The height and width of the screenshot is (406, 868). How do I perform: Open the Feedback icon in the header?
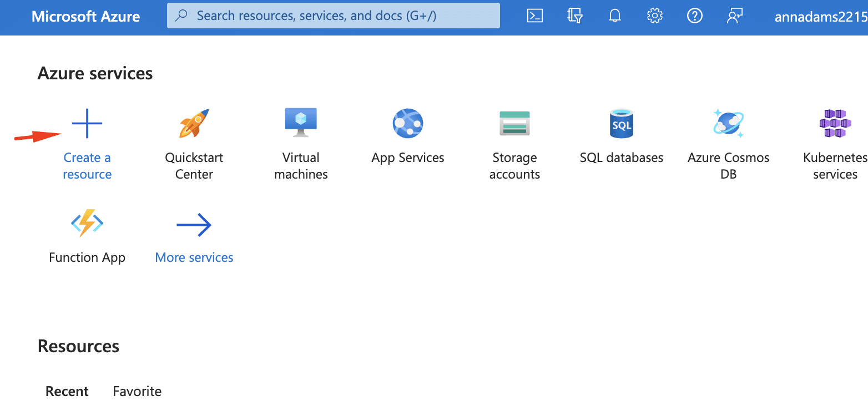point(734,16)
